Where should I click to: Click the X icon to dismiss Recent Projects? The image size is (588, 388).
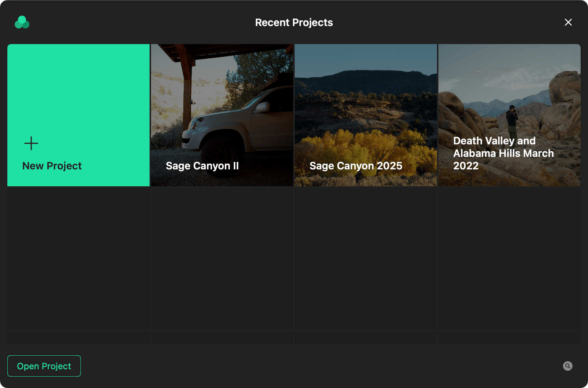coord(568,22)
